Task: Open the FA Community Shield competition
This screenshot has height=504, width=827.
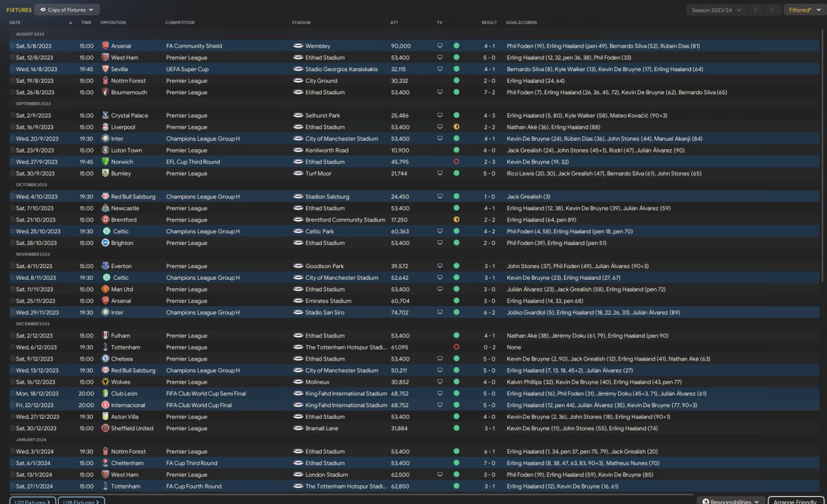Action: click(194, 47)
